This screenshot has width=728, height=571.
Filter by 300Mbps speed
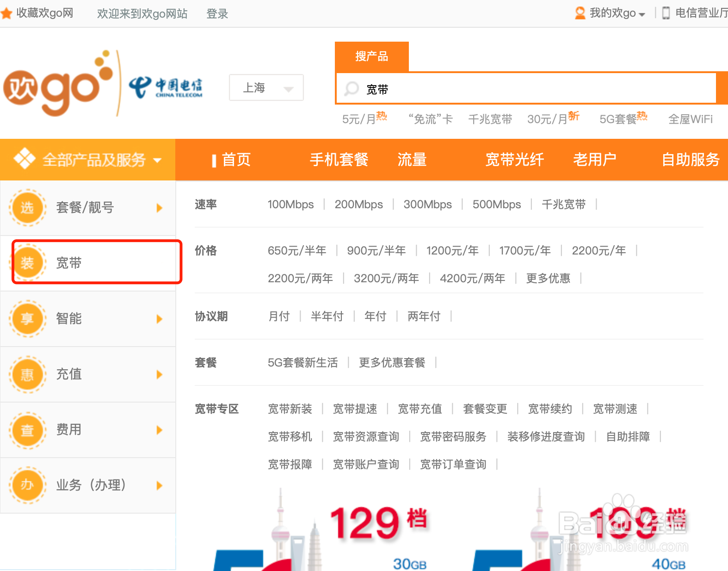428,204
